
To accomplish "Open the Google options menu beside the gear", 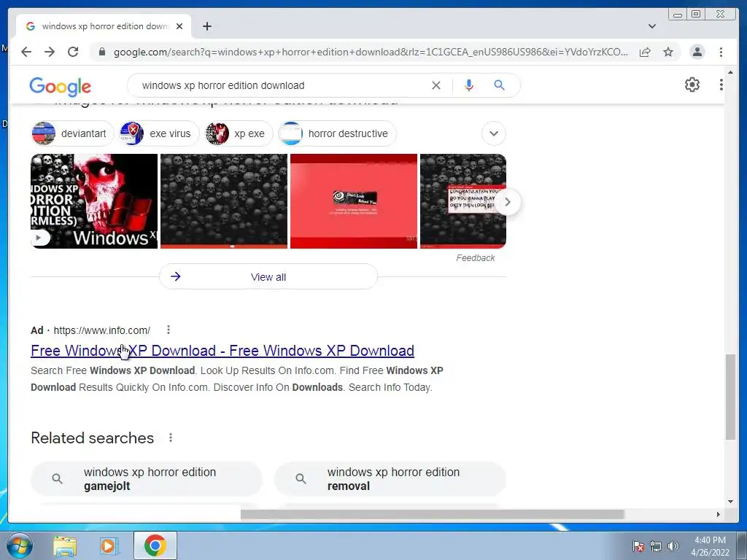I will [x=721, y=85].
